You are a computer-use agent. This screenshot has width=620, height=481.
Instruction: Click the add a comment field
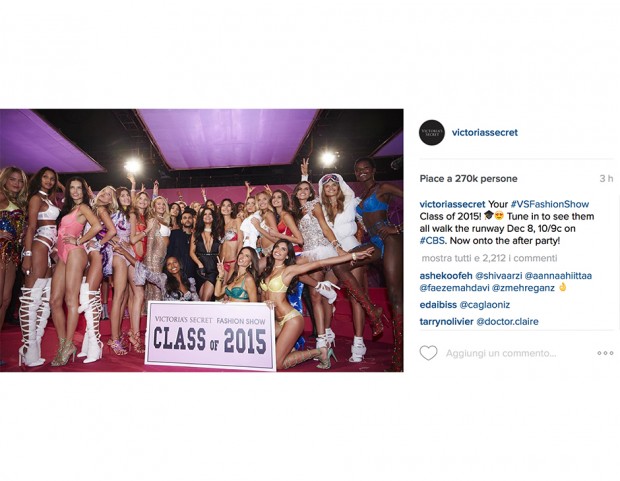(501, 353)
